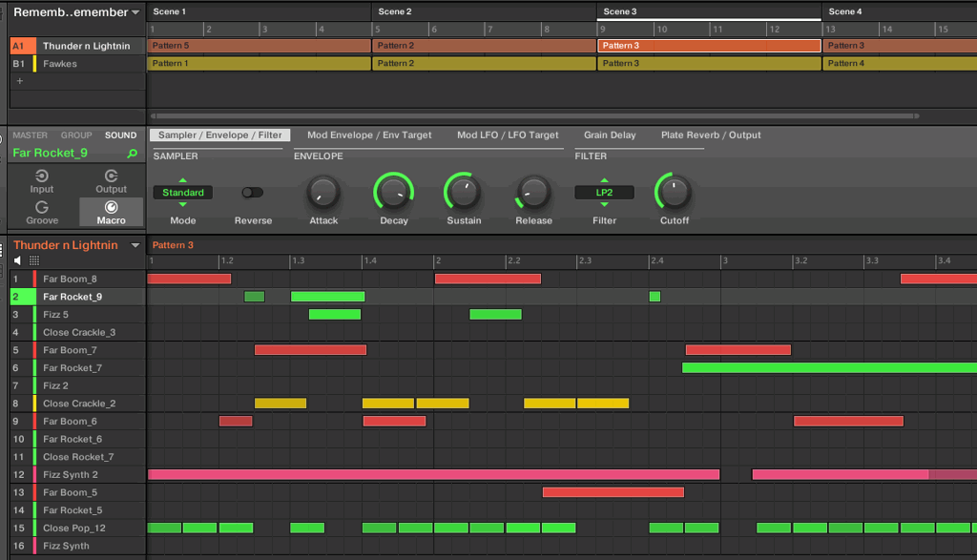Select sound slot 16 Fizz Synth
The image size is (977, 560).
point(78,546)
